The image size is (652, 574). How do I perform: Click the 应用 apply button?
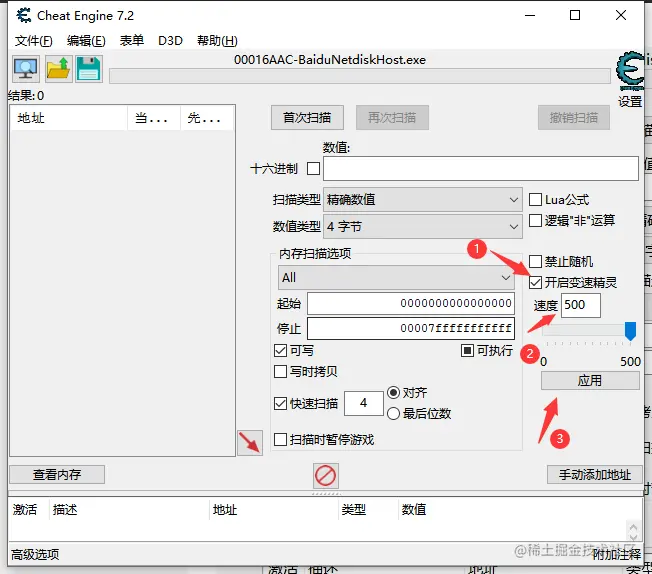[590, 380]
